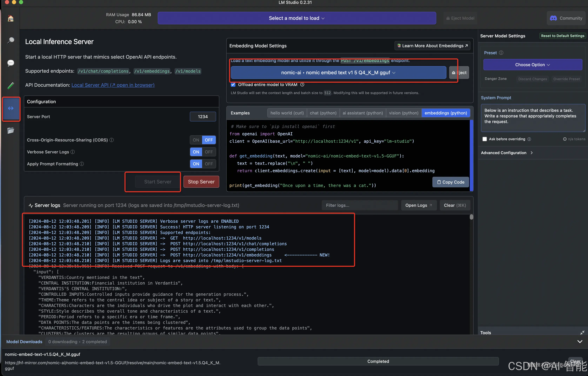Open Select a model to load dropdown
Viewport: 588px width, 376px height.
click(296, 18)
